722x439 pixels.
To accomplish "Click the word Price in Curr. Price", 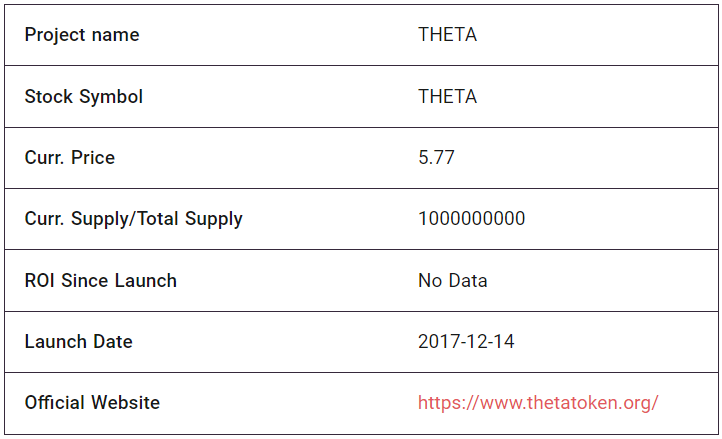I will (93, 158).
